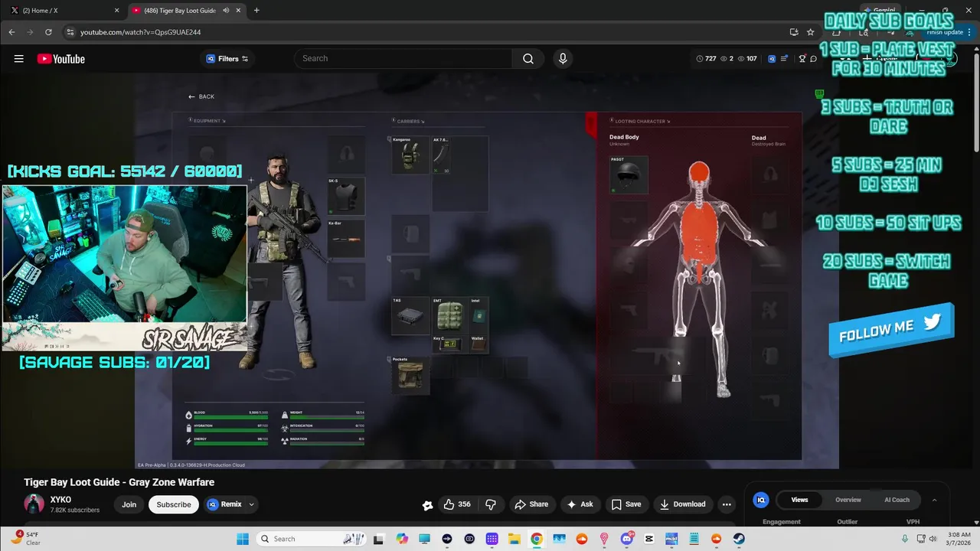Expand the Remix dropdown arrow
The width and height of the screenshot is (980, 551).
251,504
